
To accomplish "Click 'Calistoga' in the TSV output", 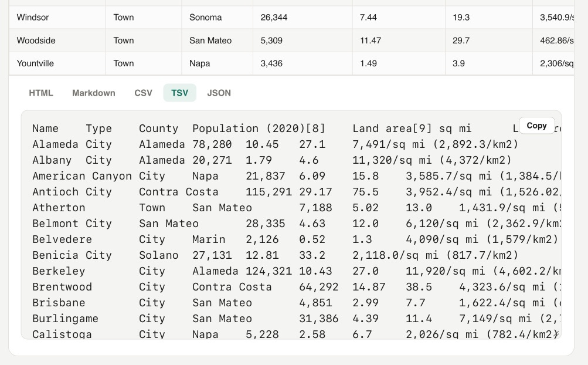I will [x=62, y=334].
